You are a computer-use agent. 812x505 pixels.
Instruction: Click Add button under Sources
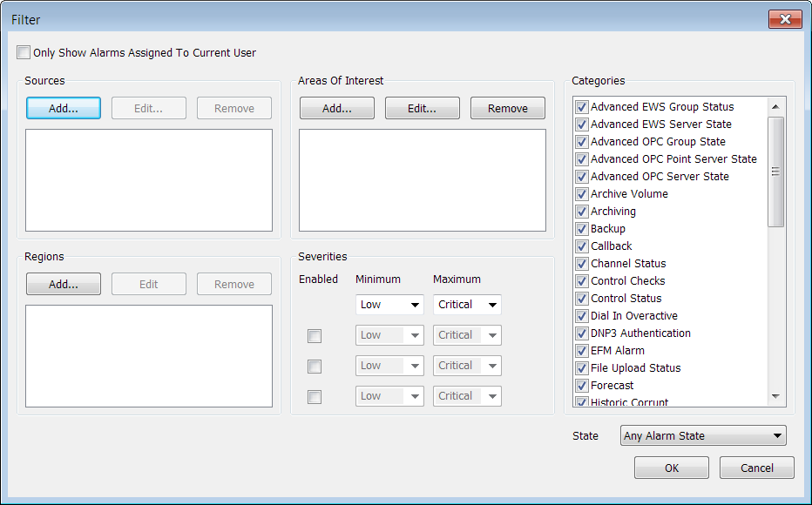click(x=64, y=108)
